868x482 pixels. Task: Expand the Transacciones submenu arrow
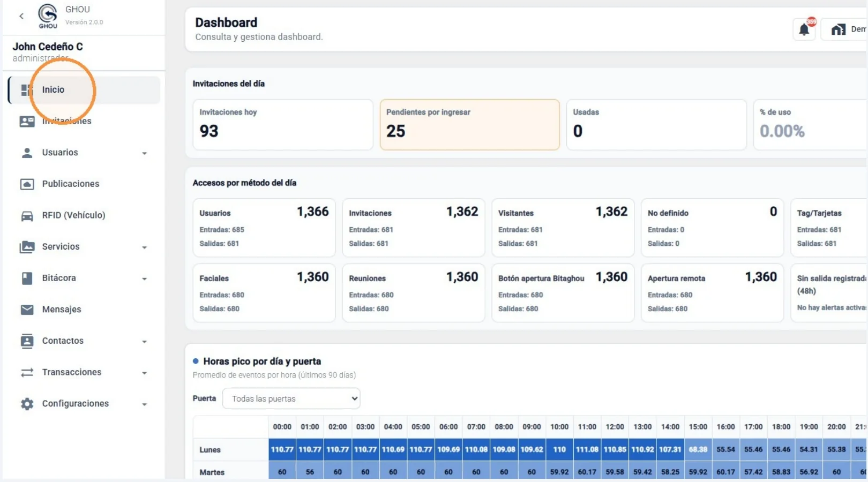[144, 373]
